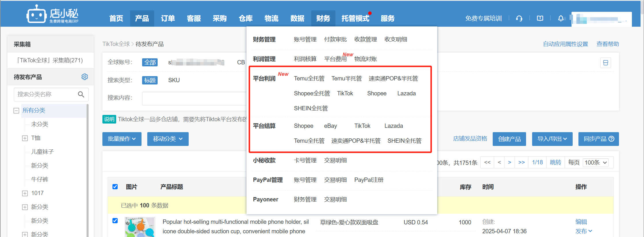Choose Shopee全托管 under 平台利润
This screenshot has width=644, height=237.
point(312,93)
